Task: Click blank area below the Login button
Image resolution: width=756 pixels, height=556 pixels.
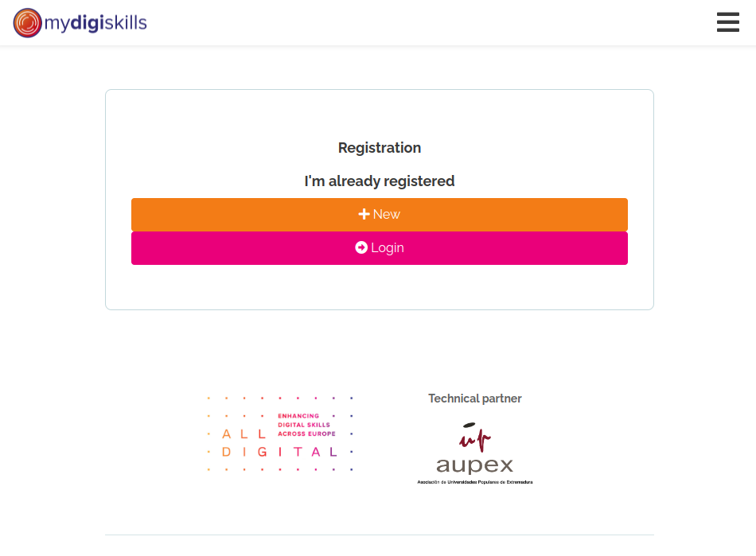Action: 380,286
